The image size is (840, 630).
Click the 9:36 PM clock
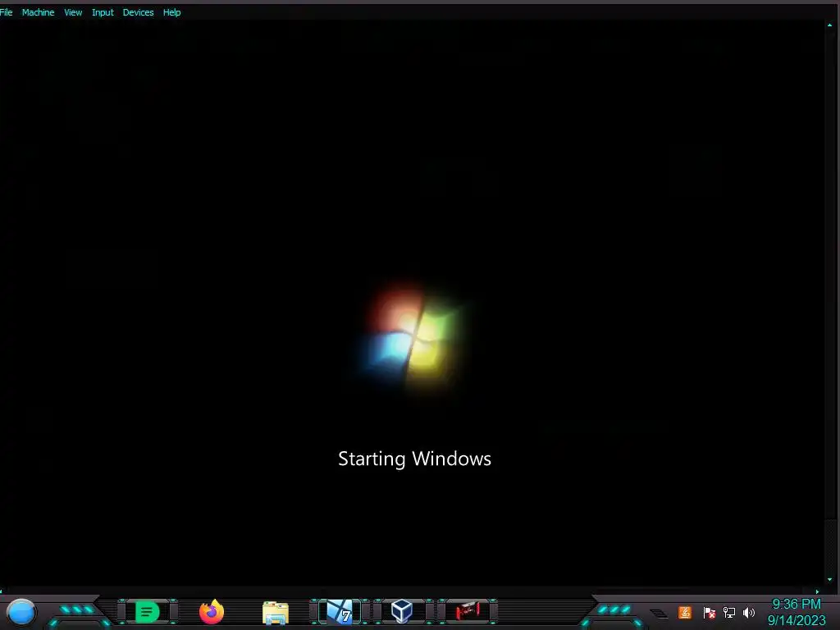click(797, 605)
